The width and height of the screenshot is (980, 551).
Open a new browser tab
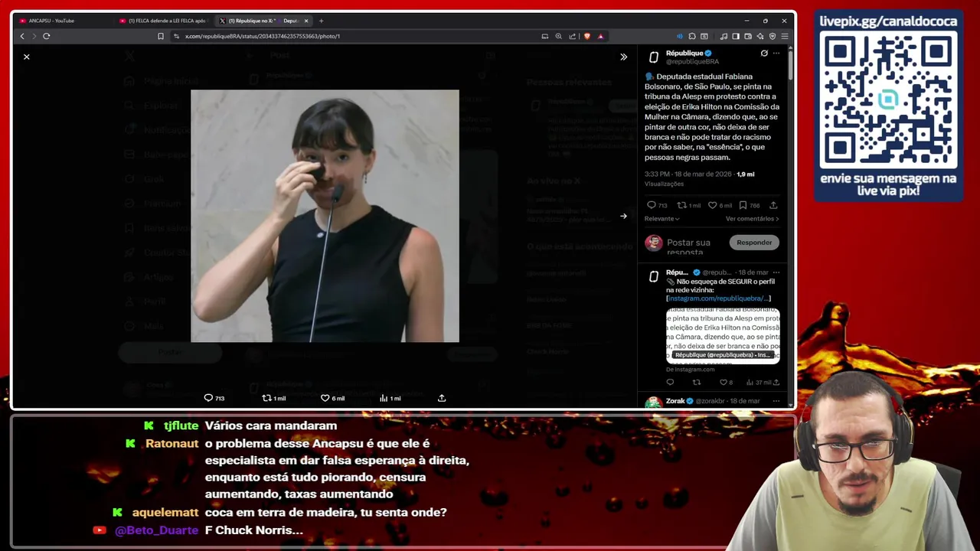[x=321, y=21]
